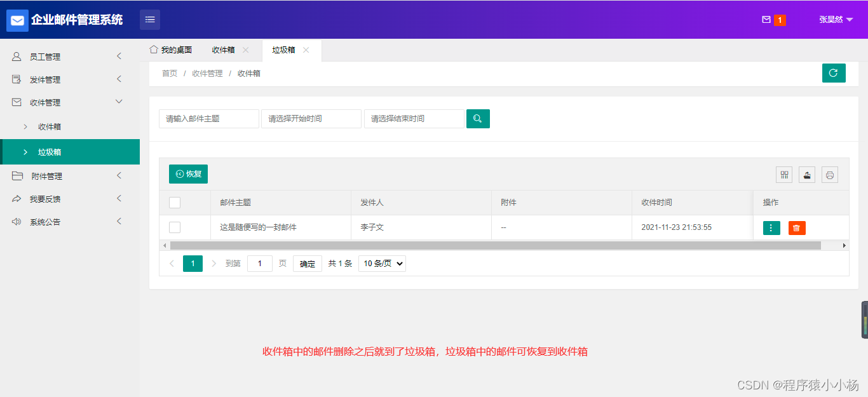Focus the 请输入邮件主题 search field
868x397 pixels.
[x=209, y=119]
